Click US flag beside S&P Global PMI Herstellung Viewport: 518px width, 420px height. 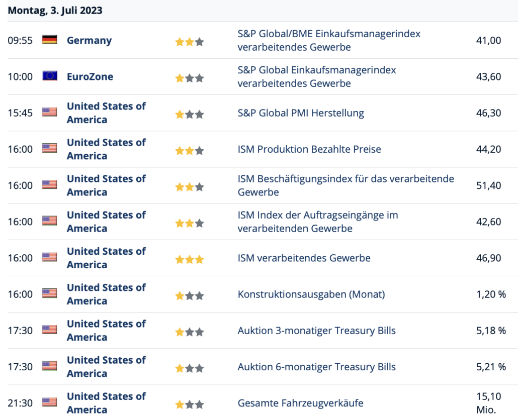click(49, 112)
